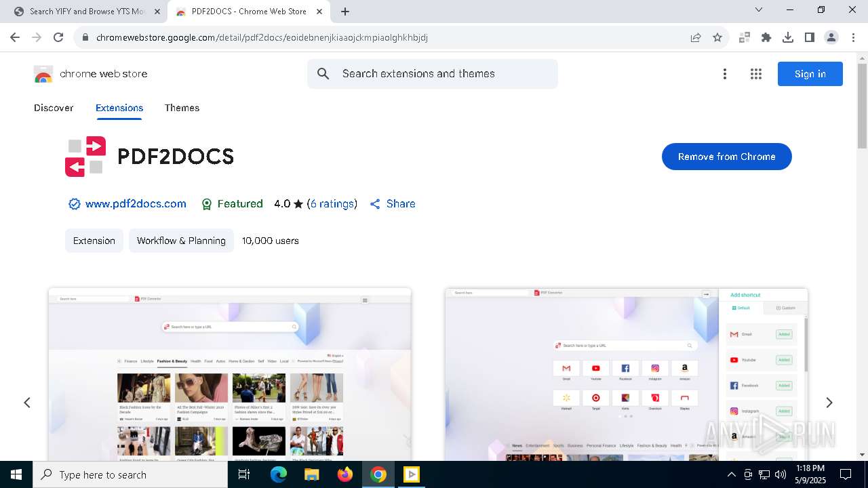Focus the Search extensions and themes field

click(433, 74)
